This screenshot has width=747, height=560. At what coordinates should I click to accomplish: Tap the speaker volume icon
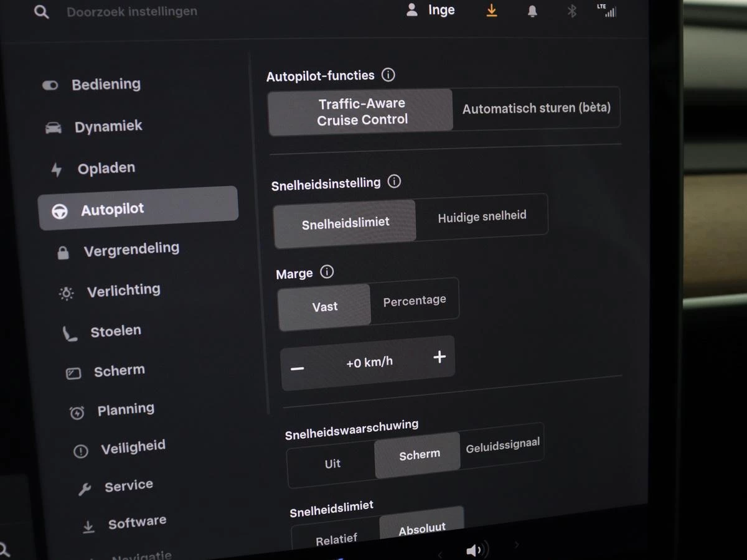pos(476,549)
